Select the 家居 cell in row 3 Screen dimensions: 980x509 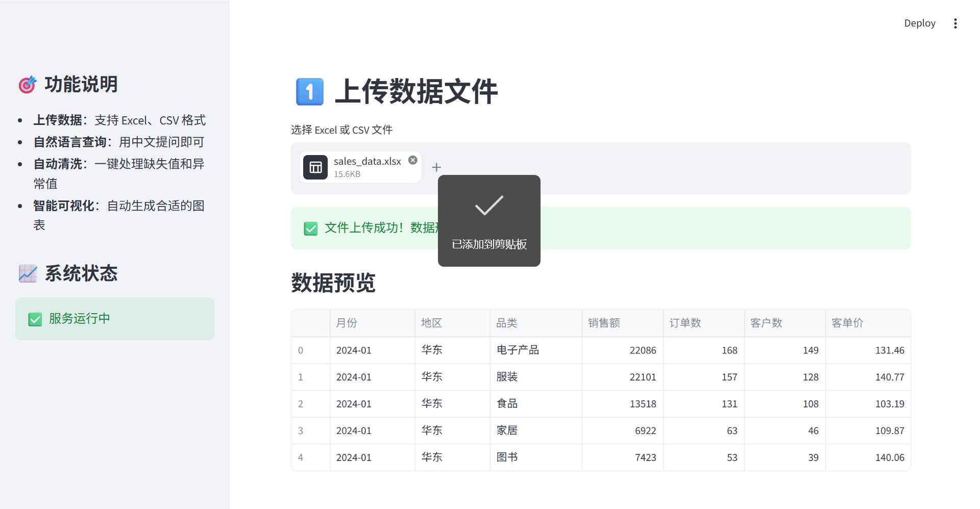coord(536,431)
